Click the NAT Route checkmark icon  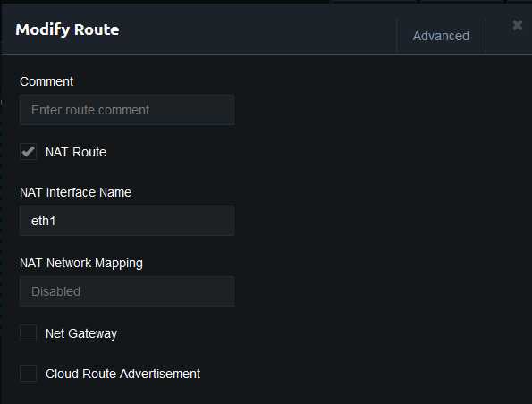[x=28, y=151]
